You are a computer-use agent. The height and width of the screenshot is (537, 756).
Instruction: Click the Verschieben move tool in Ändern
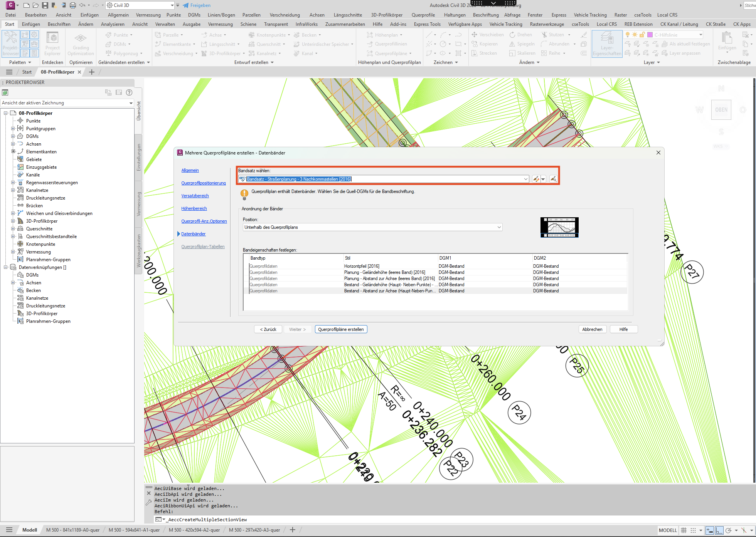tap(487, 35)
